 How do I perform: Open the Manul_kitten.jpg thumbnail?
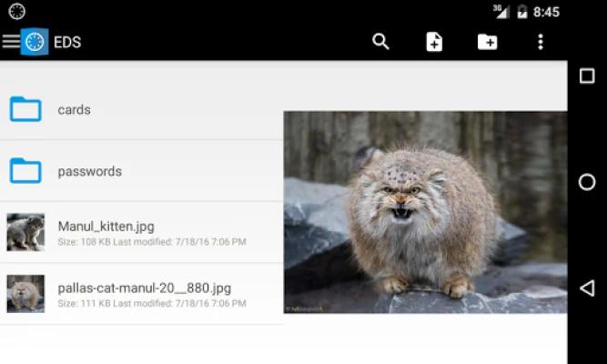click(x=25, y=232)
